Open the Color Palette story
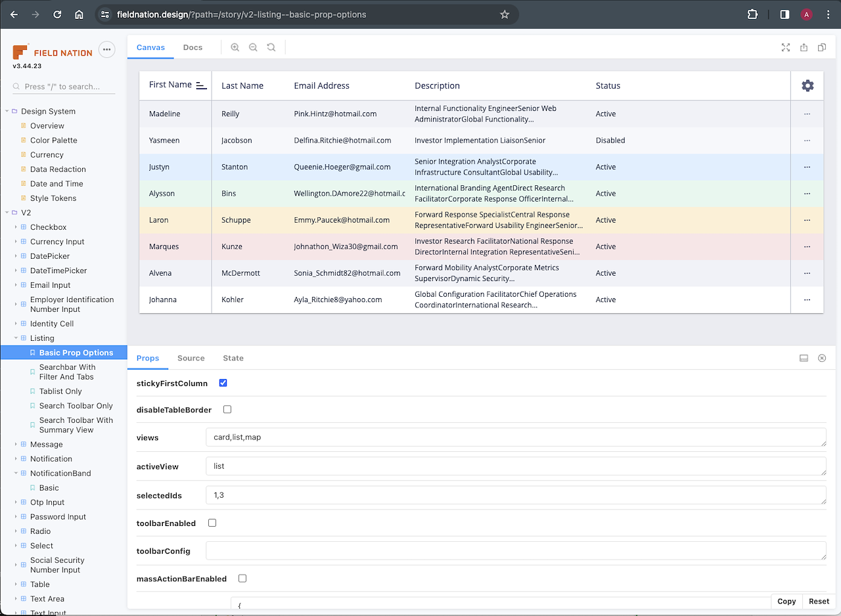The image size is (841, 616). pyautogui.click(x=53, y=140)
